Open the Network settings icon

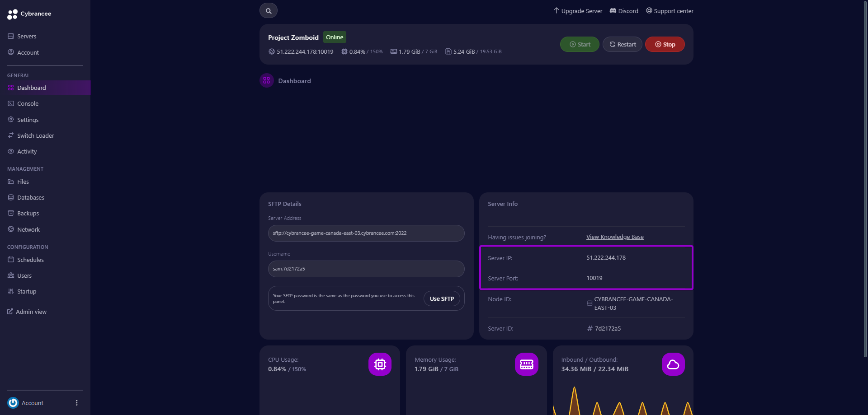[x=10, y=229]
